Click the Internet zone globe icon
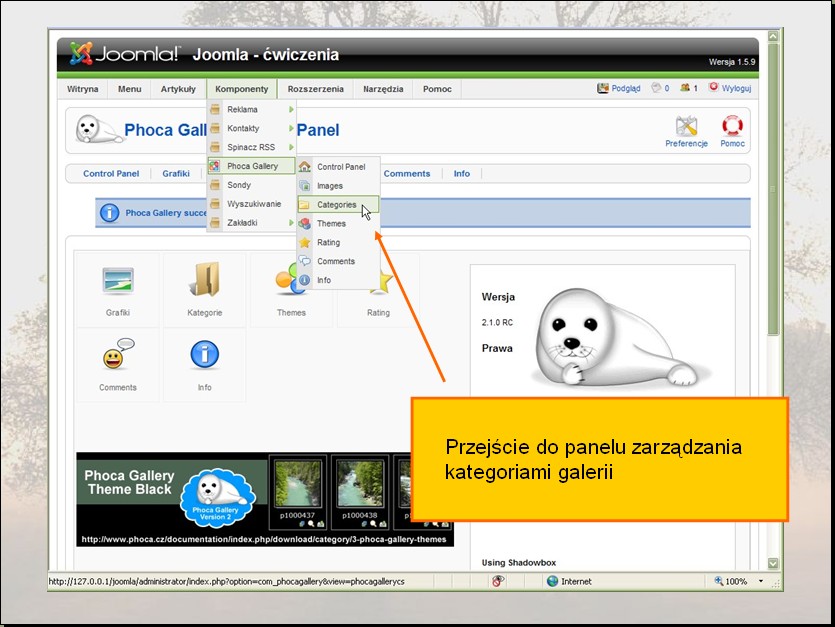The width and height of the screenshot is (835, 627). (553, 581)
